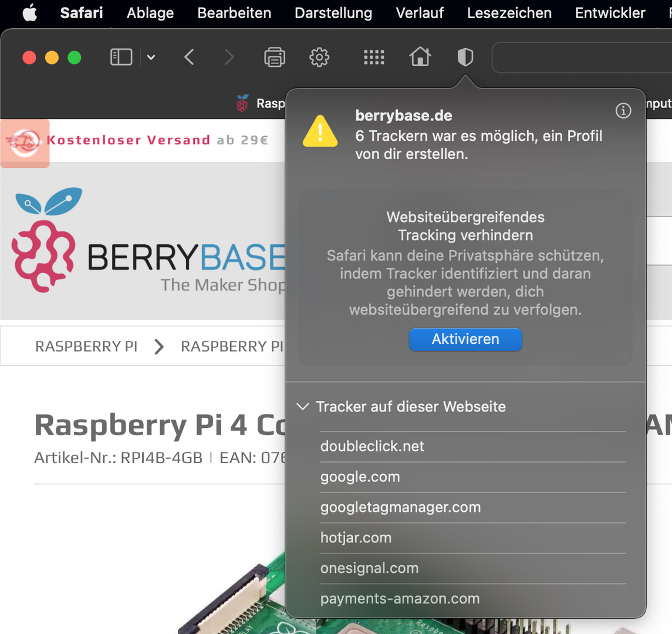Go back to the previous page
The height and width of the screenshot is (634, 672).
(189, 57)
